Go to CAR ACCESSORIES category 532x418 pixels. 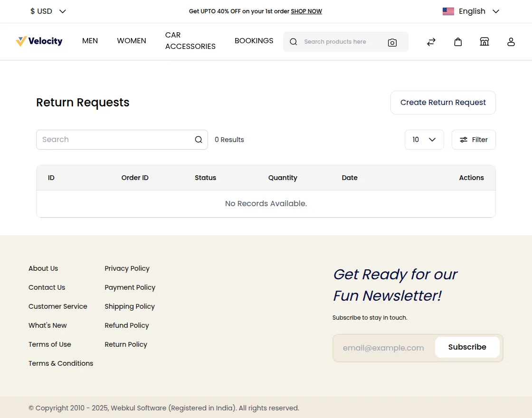pos(190,41)
